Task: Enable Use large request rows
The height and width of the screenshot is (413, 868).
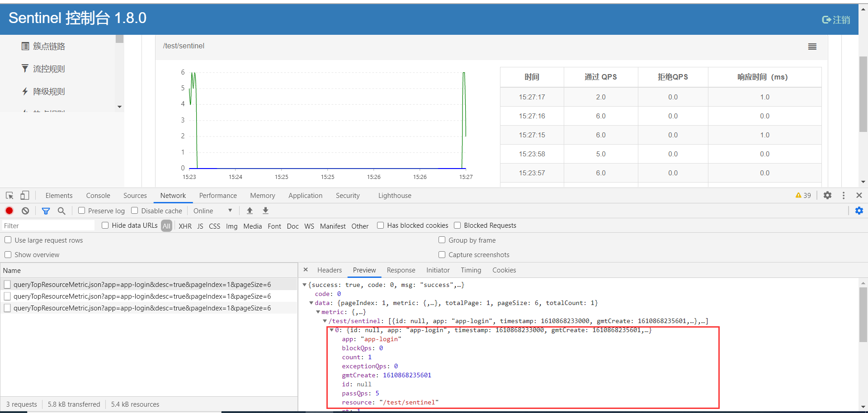Action: (8, 240)
